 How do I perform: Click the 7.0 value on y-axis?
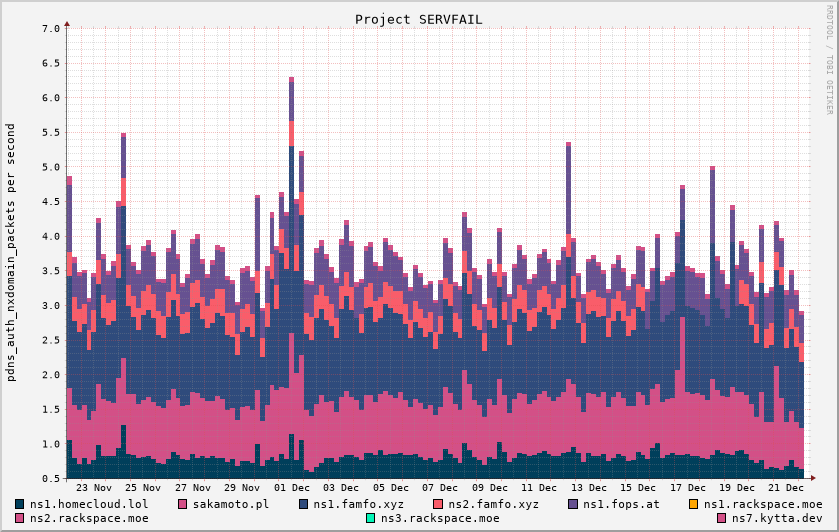click(x=51, y=29)
